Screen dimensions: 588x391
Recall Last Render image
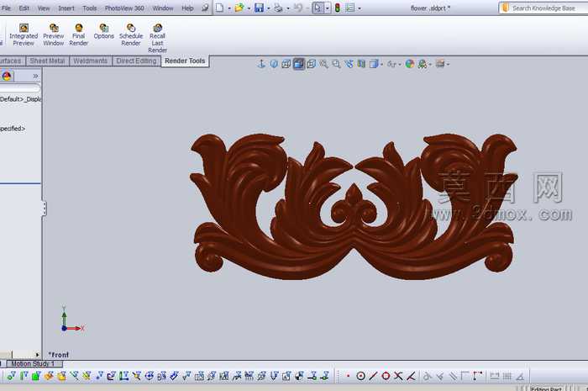(158, 39)
